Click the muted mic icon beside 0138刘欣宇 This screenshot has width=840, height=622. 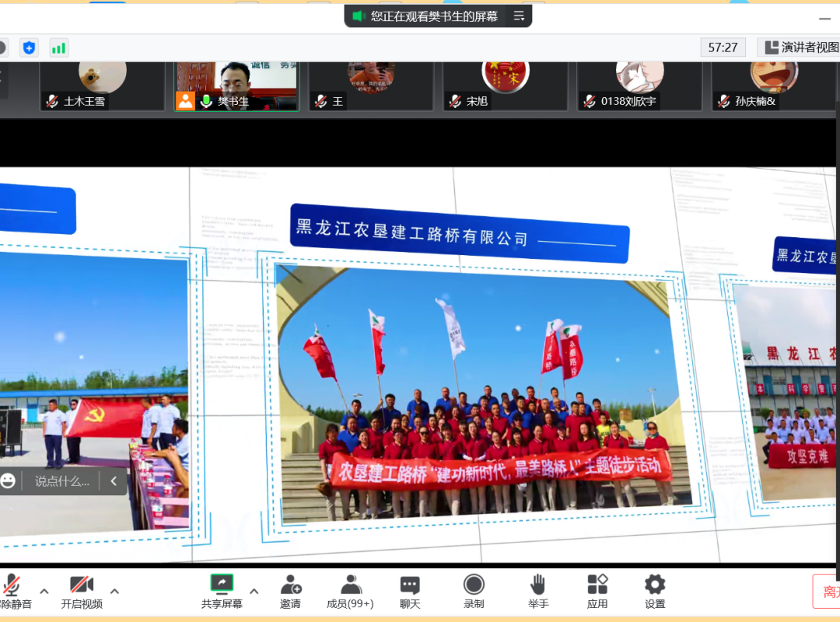(x=590, y=101)
